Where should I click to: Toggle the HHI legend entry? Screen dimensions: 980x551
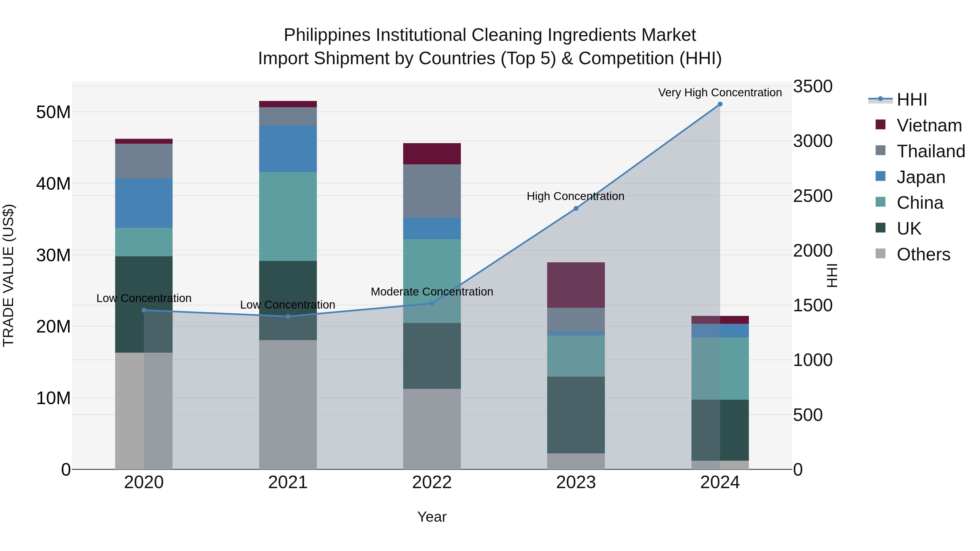898,100
